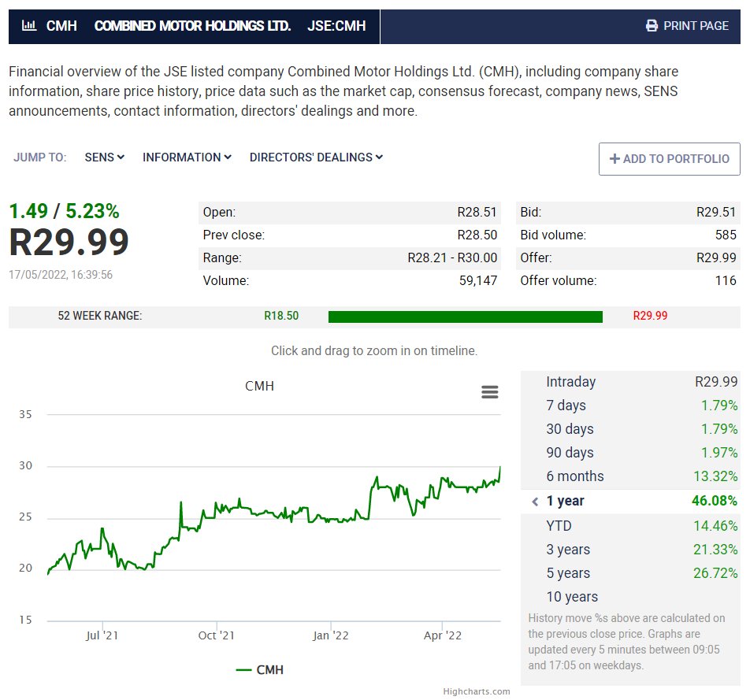Click the Oct '21 axis label
Screen dimensions: 750x700
216,635
